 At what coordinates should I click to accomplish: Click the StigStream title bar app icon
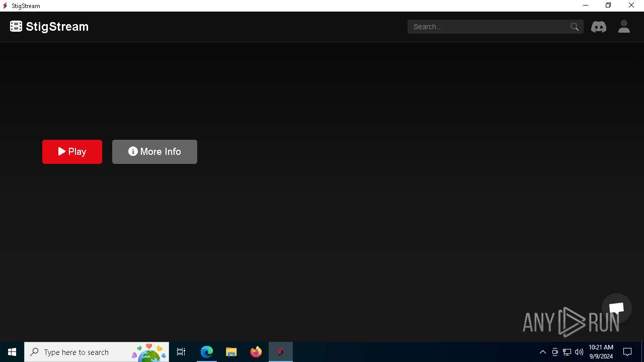click(x=5, y=6)
